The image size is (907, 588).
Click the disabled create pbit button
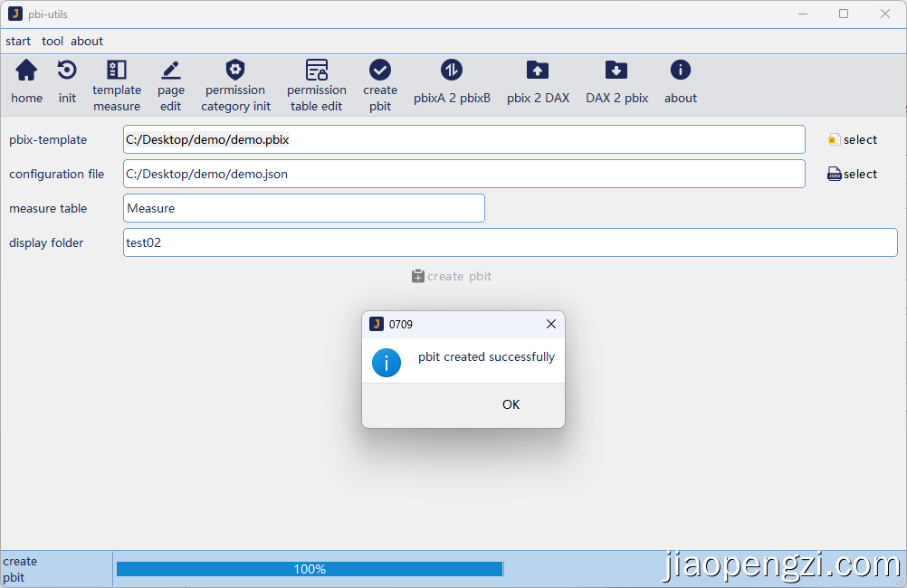coord(451,277)
